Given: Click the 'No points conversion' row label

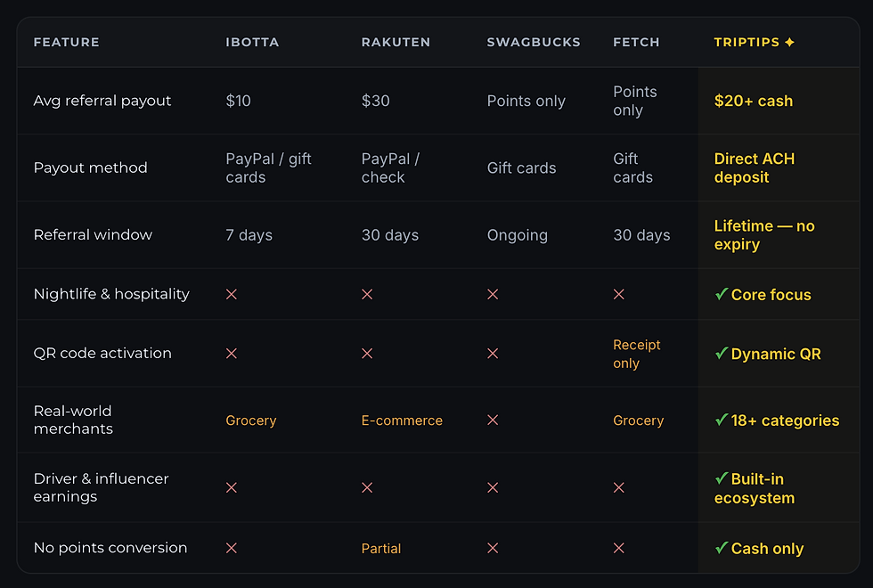Looking at the screenshot, I should [110, 548].
